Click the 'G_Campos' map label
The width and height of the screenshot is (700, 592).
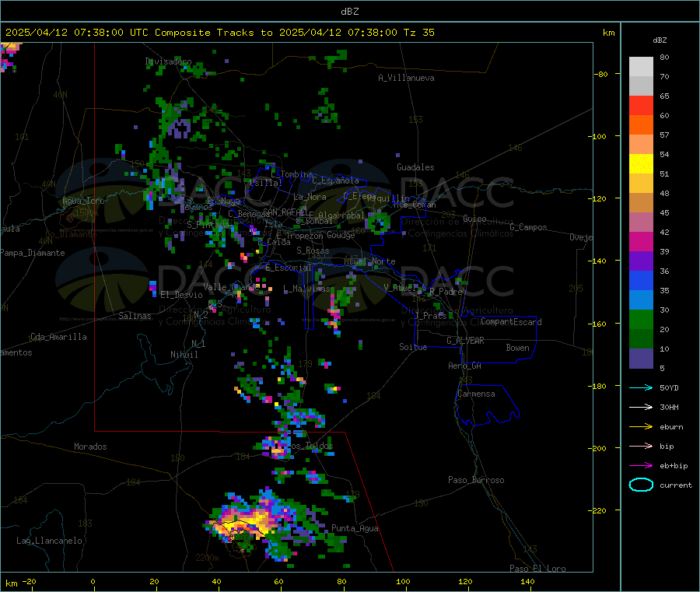coord(528,227)
